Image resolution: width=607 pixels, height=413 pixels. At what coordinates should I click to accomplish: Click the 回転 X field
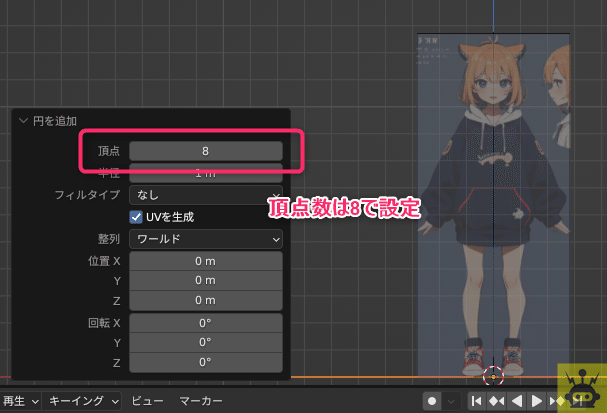206,323
